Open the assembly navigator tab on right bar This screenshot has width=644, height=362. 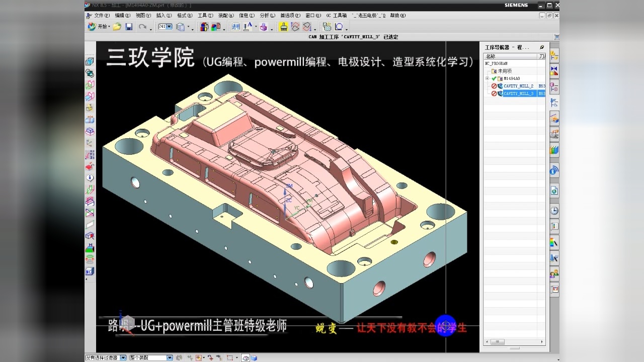[x=554, y=55]
